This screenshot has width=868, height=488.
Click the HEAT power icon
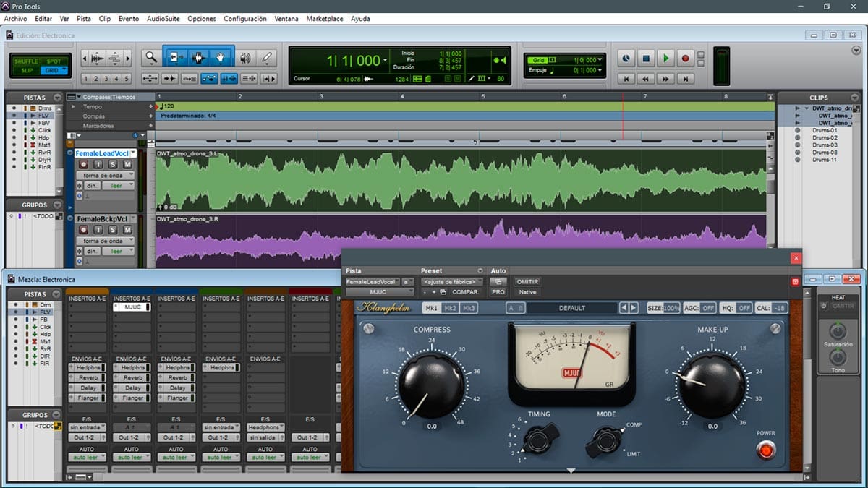point(823,306)
